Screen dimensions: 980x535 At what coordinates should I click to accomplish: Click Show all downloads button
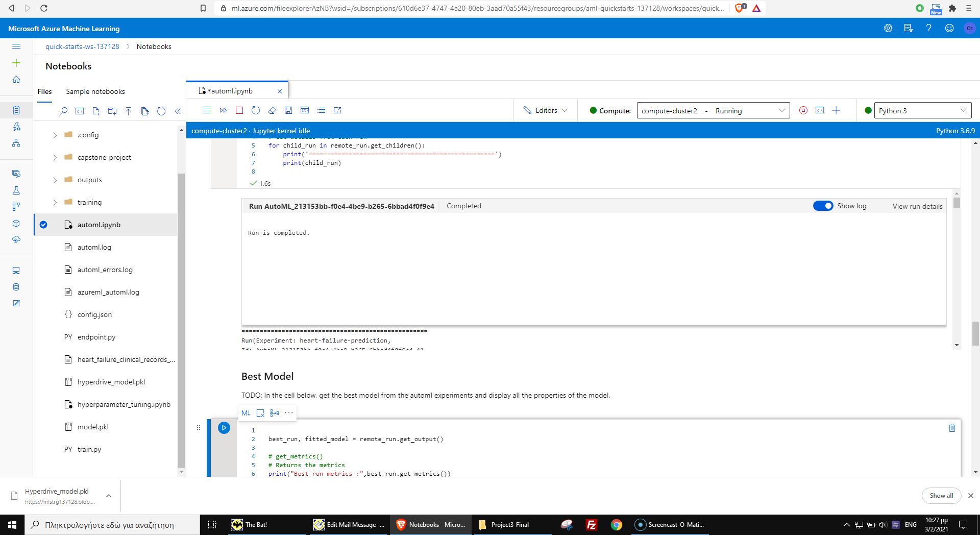click(x=941, y=496)
